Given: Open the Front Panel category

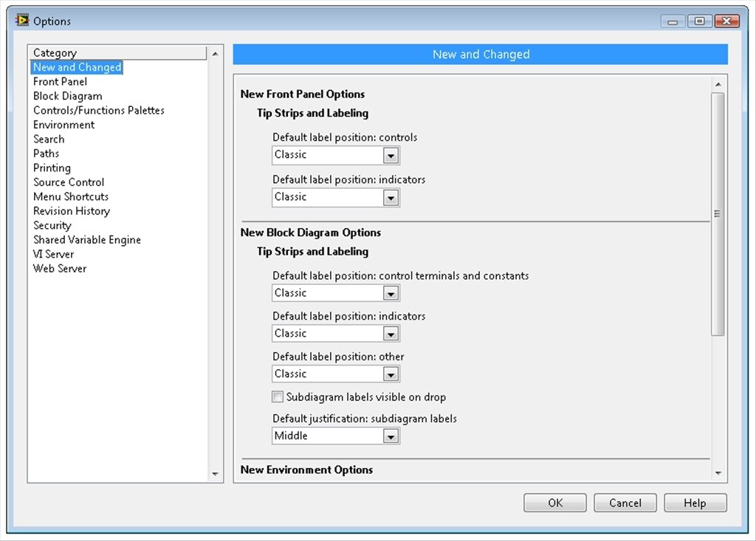Looking at the screenshot, I should [61, 81].
